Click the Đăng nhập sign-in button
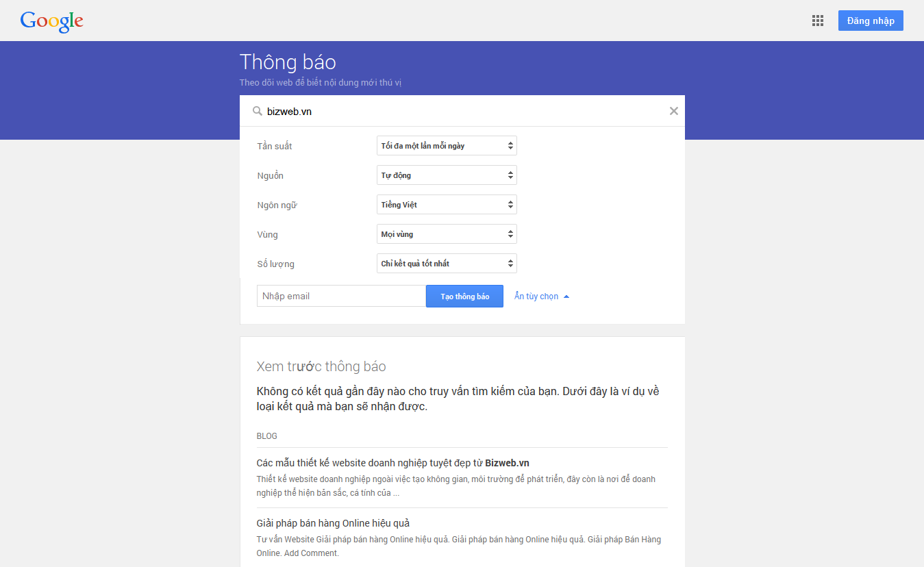The width and height of the screenshot is (924, 567). point(871,21)
